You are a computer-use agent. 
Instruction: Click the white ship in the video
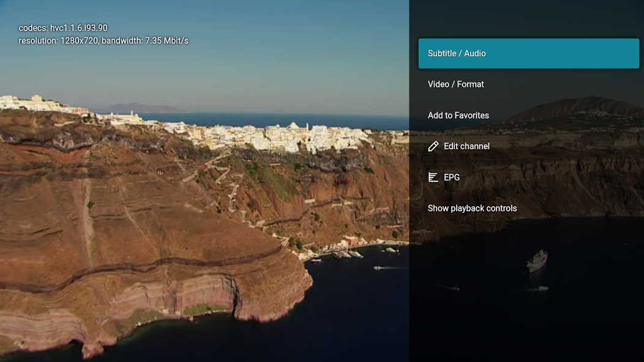(537, 260)
